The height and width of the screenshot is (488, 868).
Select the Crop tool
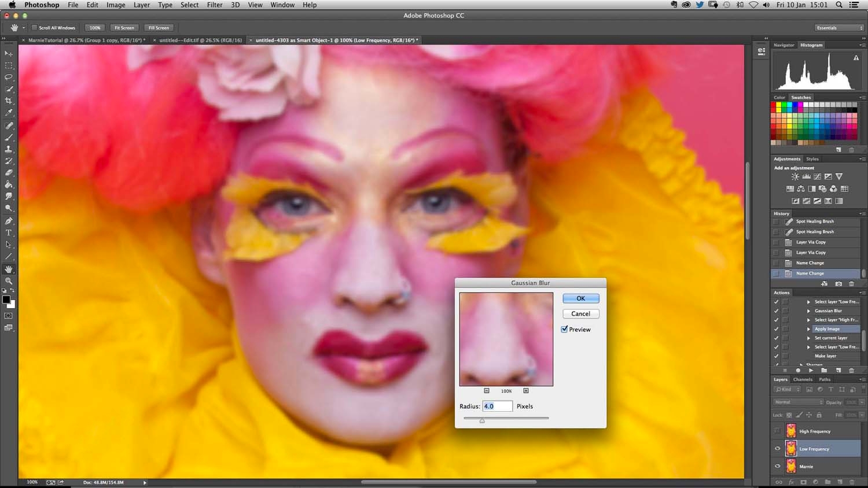(x=9, y=101)
